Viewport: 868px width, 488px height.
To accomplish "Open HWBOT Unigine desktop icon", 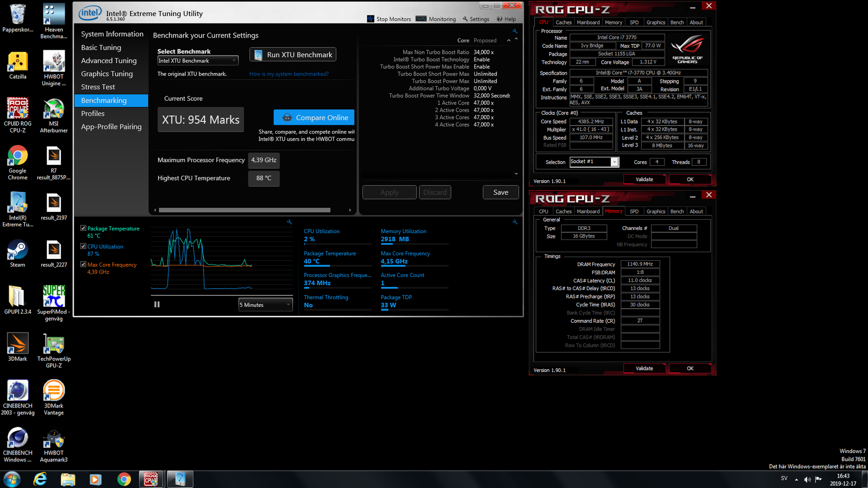I will click(x=54, y=68).
